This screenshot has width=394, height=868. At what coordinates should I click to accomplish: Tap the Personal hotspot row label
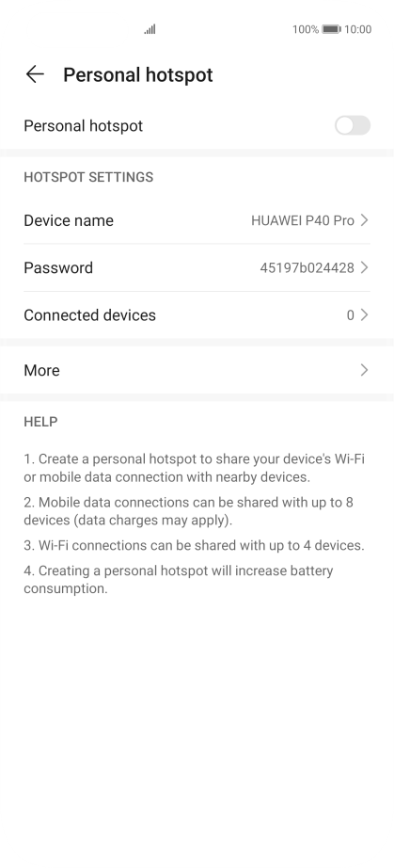[84, 125]
